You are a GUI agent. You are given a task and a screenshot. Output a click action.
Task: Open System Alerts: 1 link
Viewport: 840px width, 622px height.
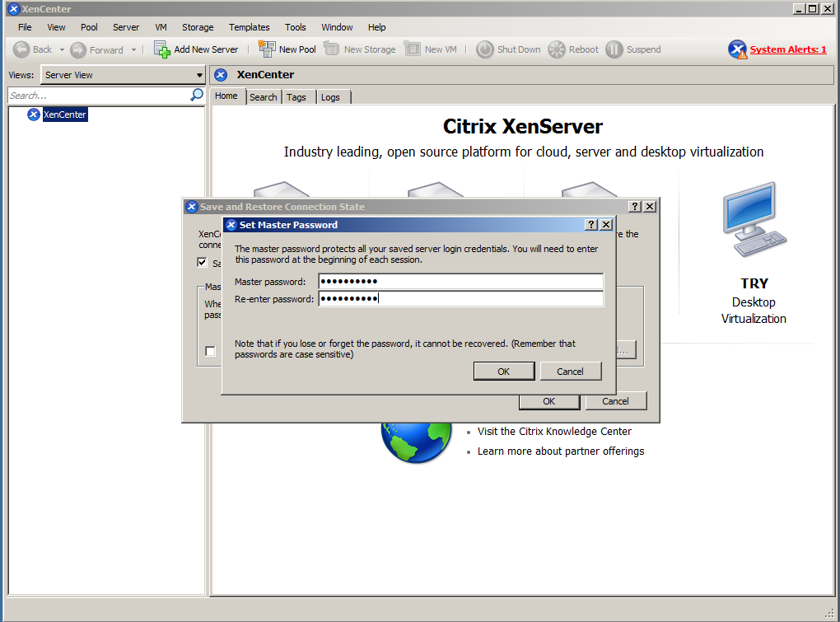click(787, 49)
